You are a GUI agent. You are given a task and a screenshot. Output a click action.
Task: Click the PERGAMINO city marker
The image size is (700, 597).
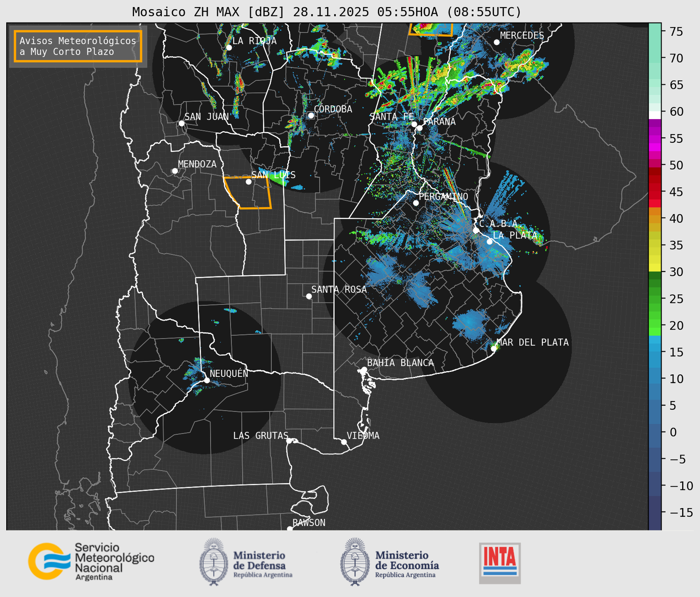click(x=416, y=203)
